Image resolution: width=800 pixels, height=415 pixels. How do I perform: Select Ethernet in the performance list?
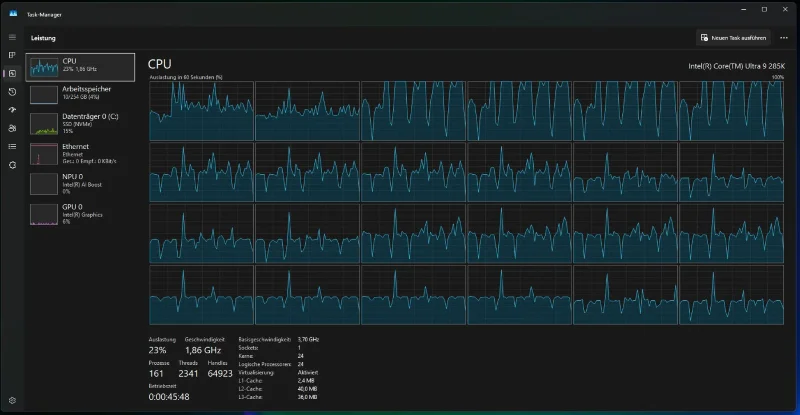click(80, 154)
